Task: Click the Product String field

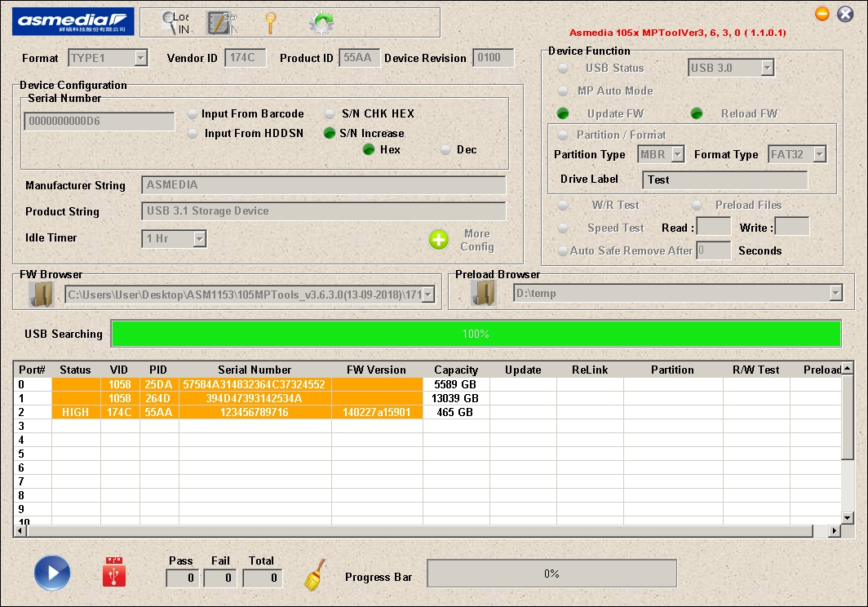Action: coord(323,211)
